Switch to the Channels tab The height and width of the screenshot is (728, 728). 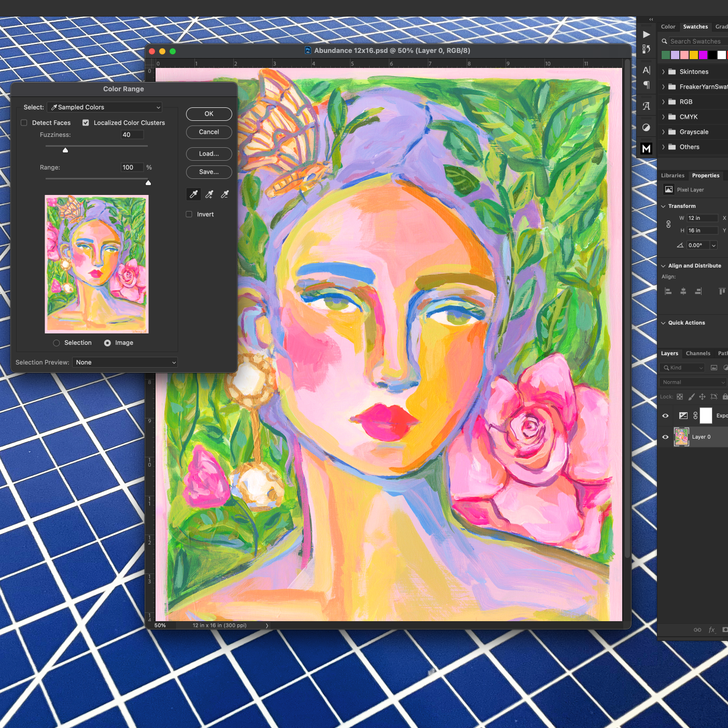tap(698, 354)
